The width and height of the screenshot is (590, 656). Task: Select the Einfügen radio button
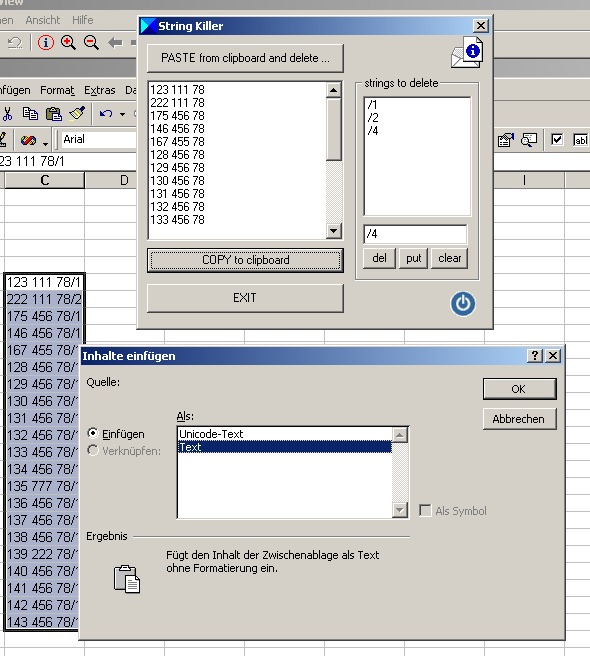click(x=92, y=433)
